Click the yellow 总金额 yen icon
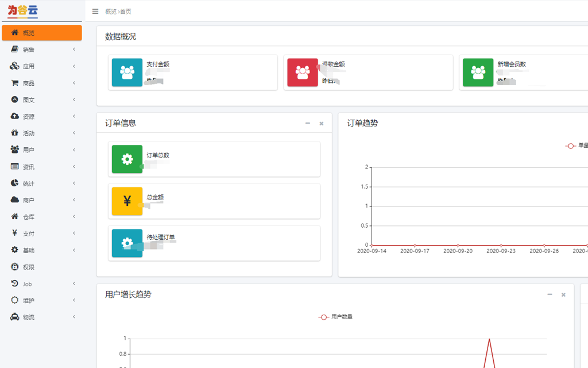 pos(127,201)
